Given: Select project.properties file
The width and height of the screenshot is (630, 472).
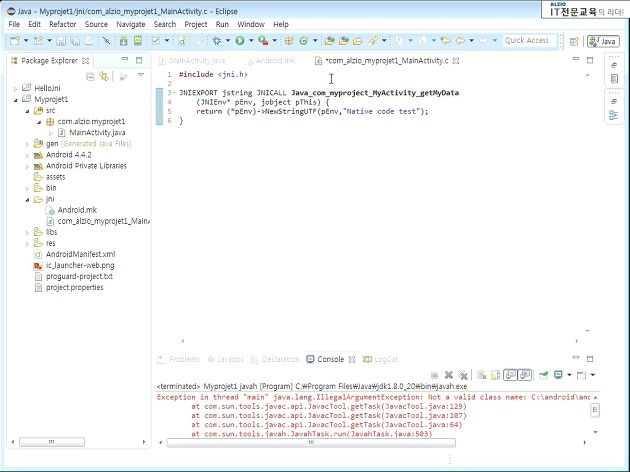Looking at the screenshot, I should coord(74,288).
